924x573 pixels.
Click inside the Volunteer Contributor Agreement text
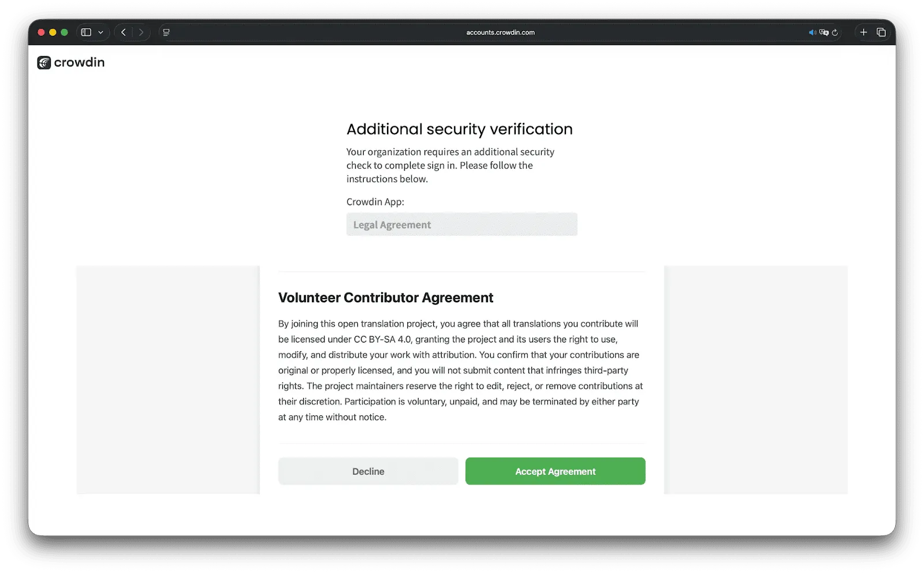tap(459, 370)
